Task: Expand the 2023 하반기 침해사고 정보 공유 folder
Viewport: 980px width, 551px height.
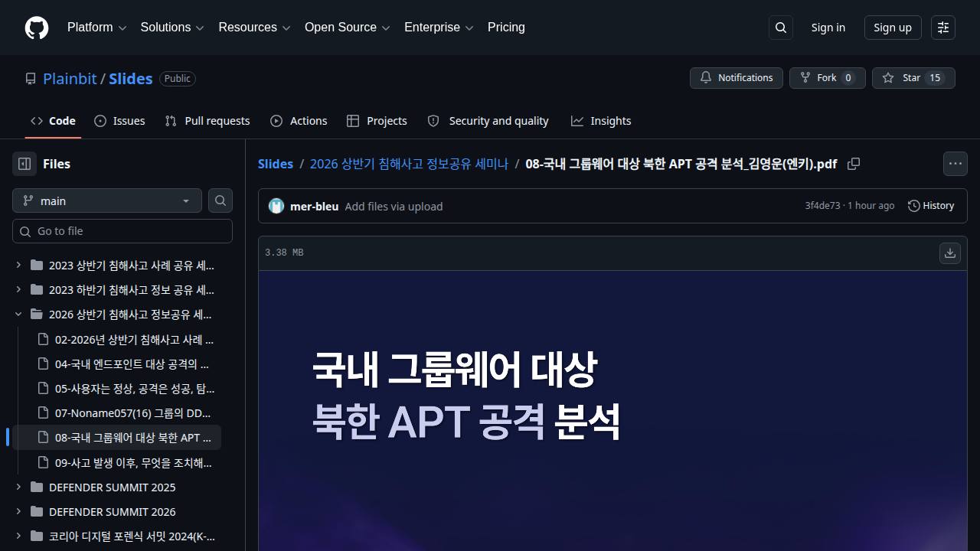Action: point(18,289)
